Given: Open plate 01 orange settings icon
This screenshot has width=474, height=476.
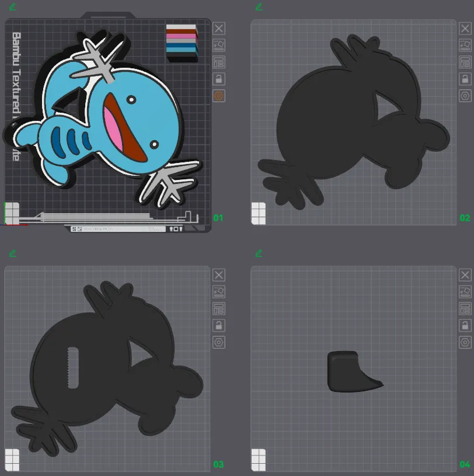Looking at the screenshot, I should pyautogui.click(x=219, y=96).
